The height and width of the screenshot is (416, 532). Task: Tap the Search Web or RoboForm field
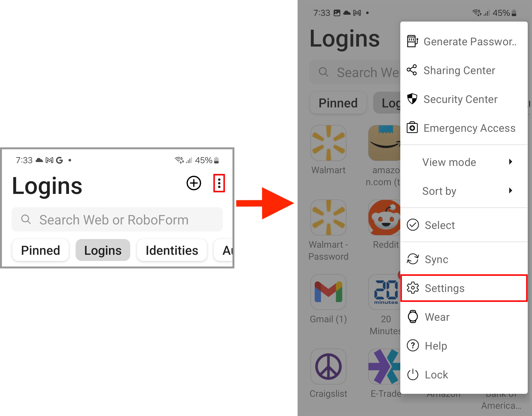coord(117,220)
